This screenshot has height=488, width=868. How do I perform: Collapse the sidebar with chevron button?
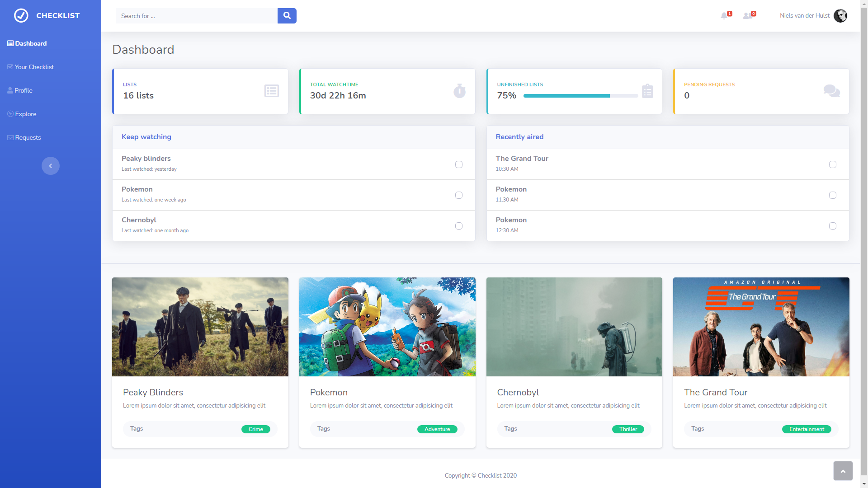click(51, 166)
